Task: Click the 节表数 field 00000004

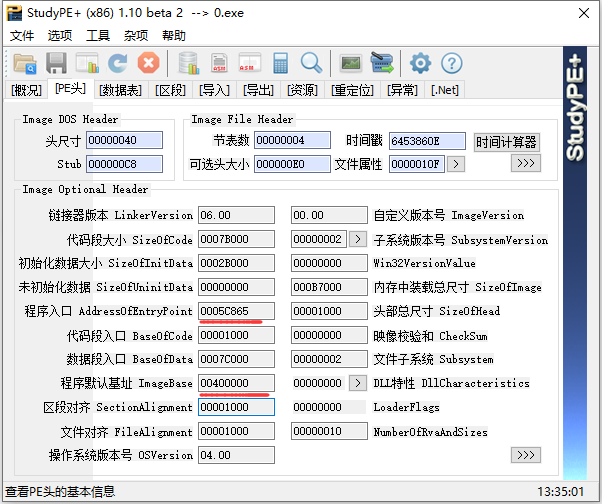Action: [x=292, y=140]
